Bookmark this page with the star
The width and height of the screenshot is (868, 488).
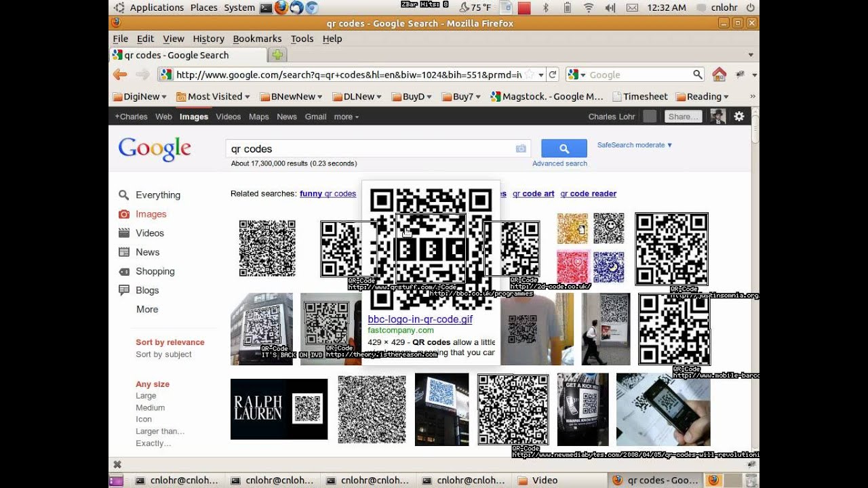coord(529,75)
